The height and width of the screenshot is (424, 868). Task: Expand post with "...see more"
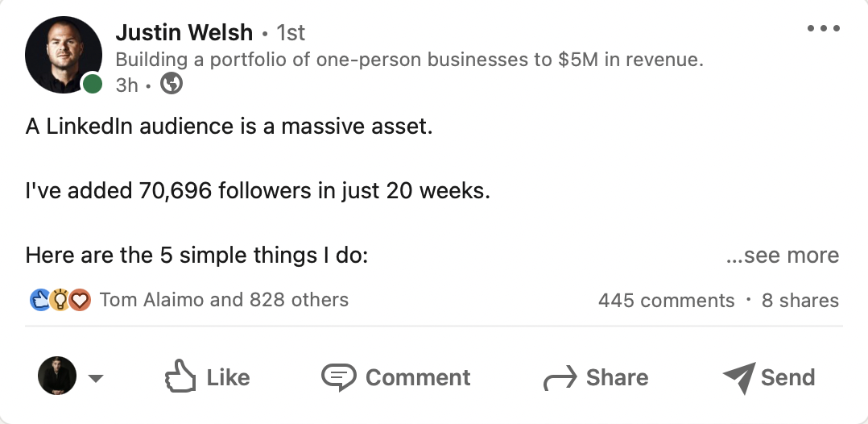782,256
